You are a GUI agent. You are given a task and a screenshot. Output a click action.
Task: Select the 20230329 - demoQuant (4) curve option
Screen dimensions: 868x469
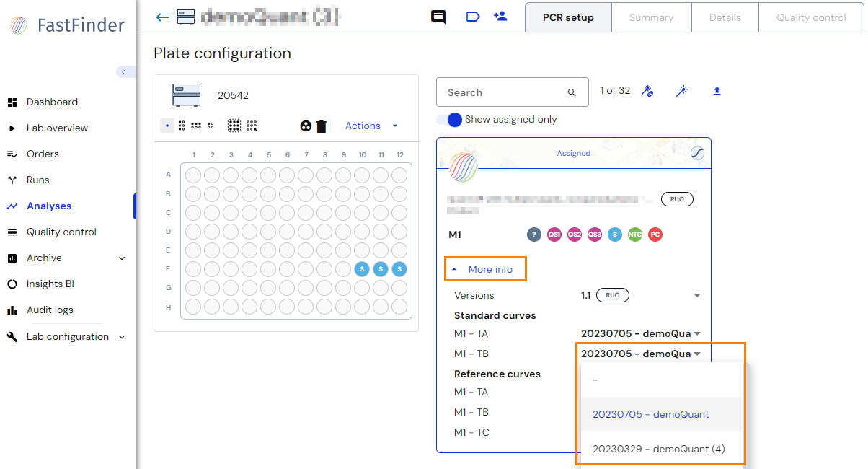[659, 448]
